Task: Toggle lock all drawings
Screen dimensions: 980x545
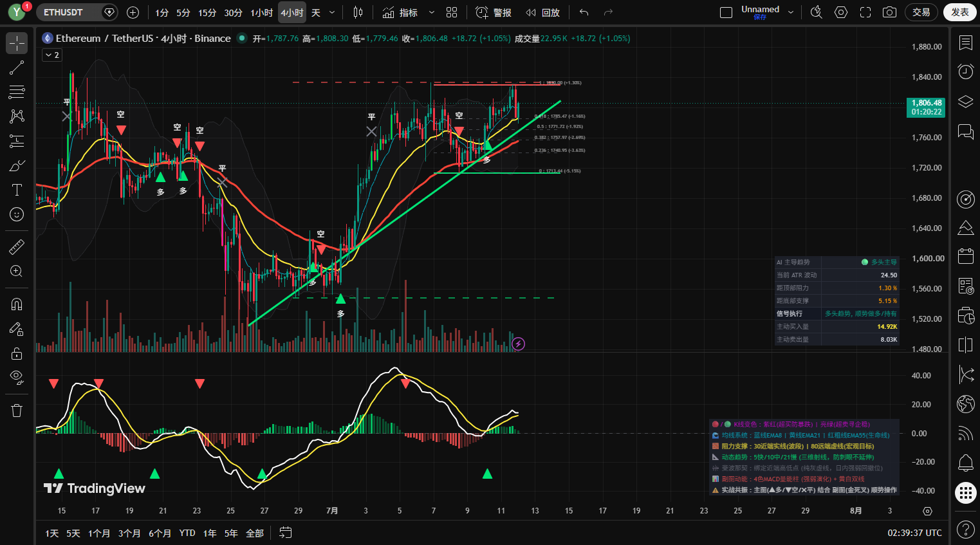Action: coord(17,353)
